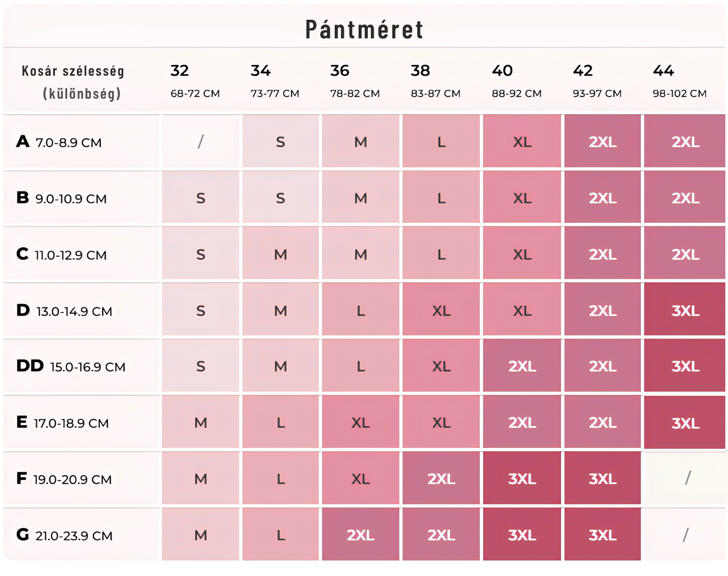Click the XL cell for cup E band 36
728x576 pixels.
[x=360, y=422]
